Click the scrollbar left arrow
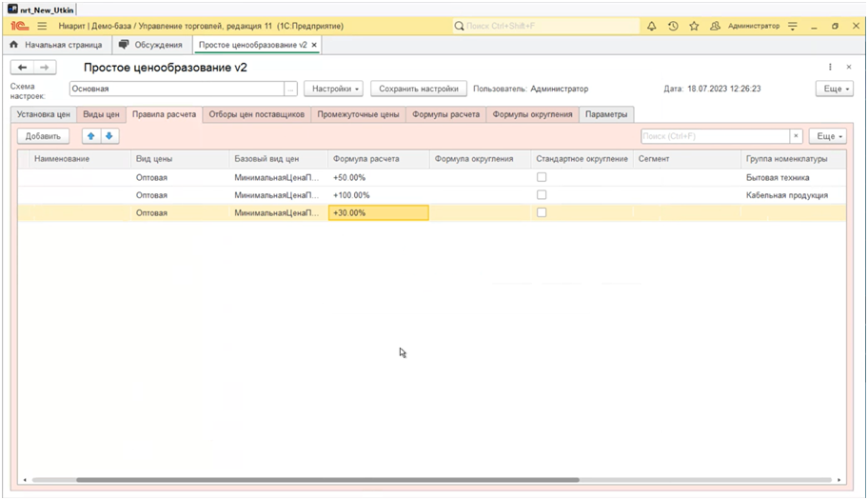 pyautogui.click(x=25, y=480)
